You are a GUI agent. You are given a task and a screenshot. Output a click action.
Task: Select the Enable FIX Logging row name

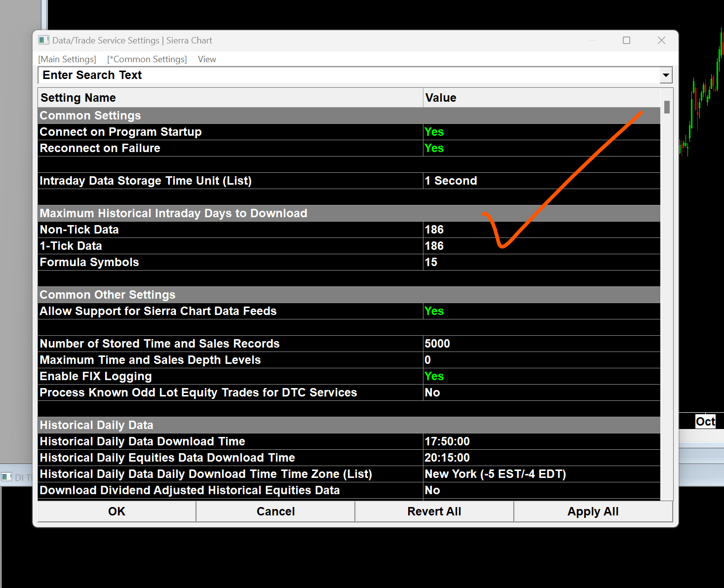point(230,376)
